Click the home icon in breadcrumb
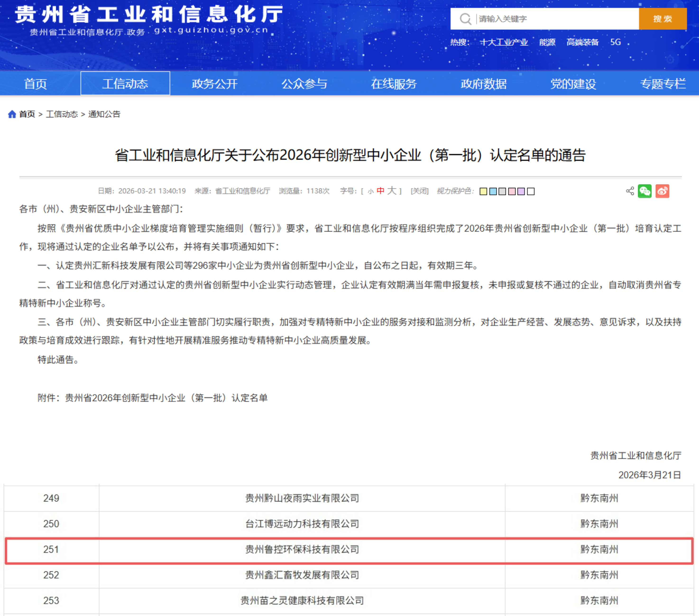This screenshot has height=616, width=699. coord(12,114)
